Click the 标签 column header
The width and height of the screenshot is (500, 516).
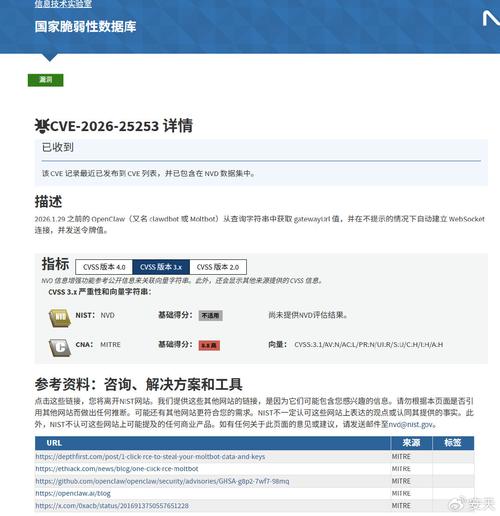[x=453, y=443]
